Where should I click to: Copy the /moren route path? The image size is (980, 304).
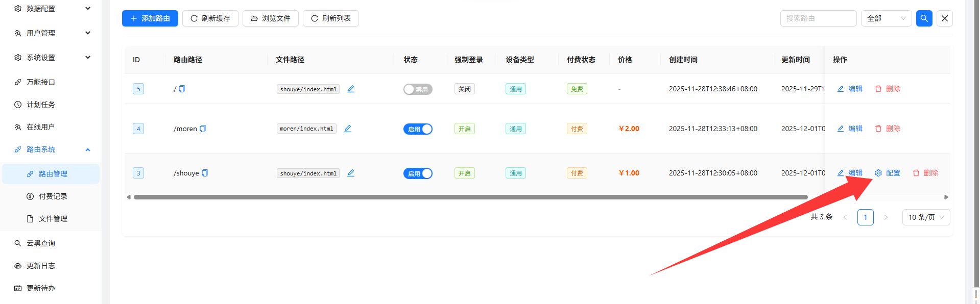tap(203, 129)
